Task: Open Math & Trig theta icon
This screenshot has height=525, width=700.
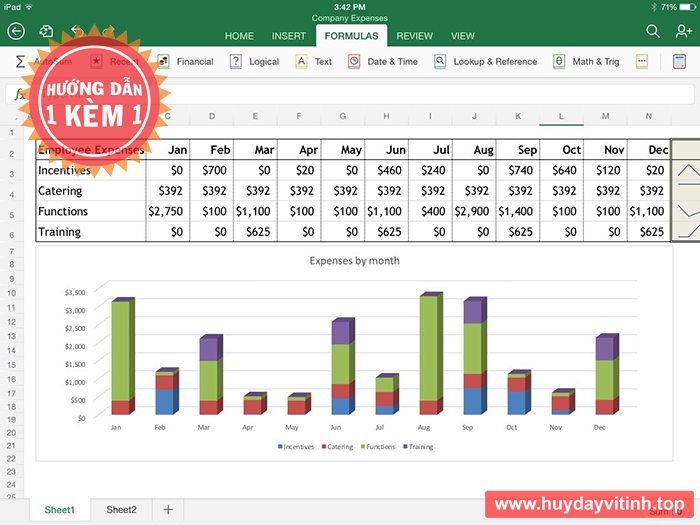Action: 559,61
